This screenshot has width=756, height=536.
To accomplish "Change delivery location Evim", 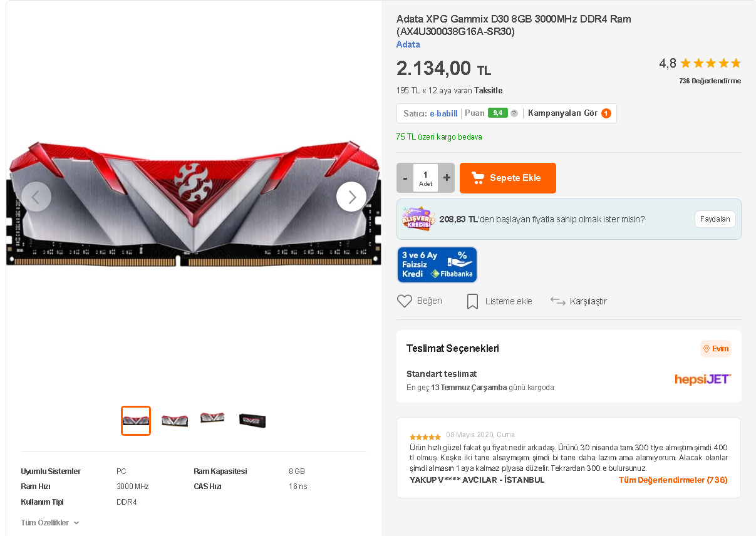I will [x=715, y=349].
